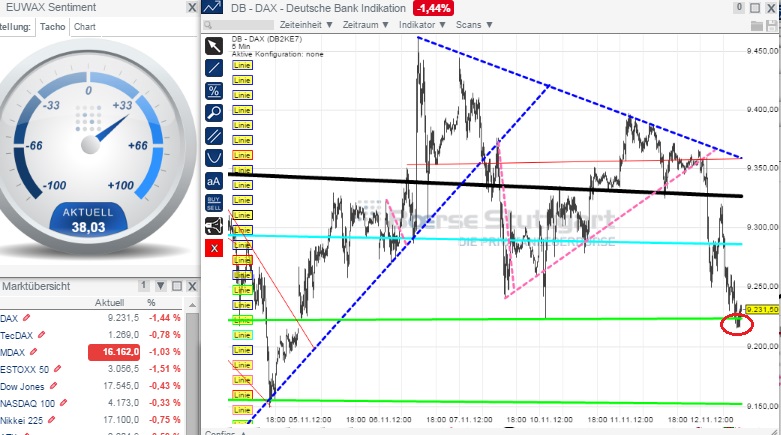Open the Zeitraum dropdown
781x435 pixels.
[366, 25]
